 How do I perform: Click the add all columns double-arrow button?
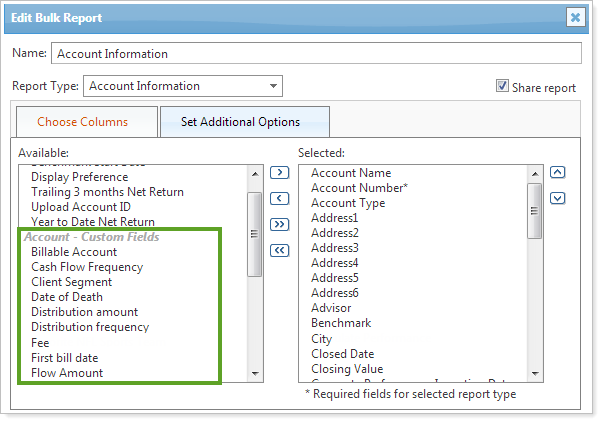[280, 224]
